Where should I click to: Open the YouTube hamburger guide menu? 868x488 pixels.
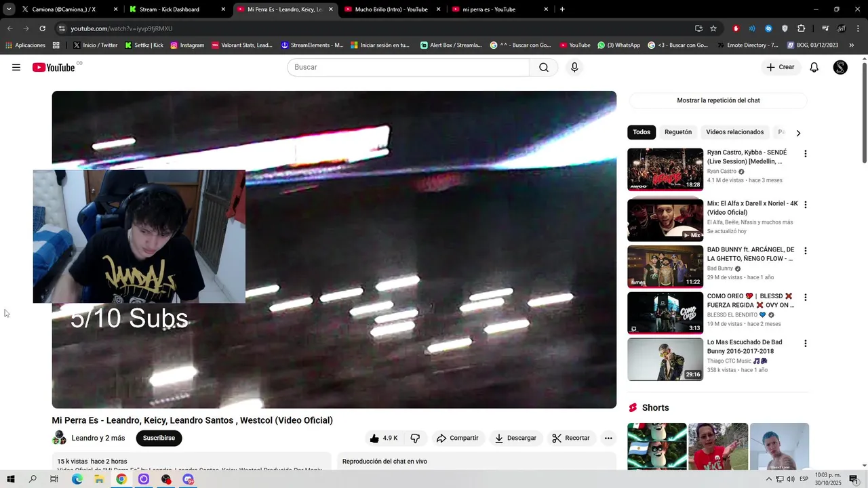[x=16, y=67]
